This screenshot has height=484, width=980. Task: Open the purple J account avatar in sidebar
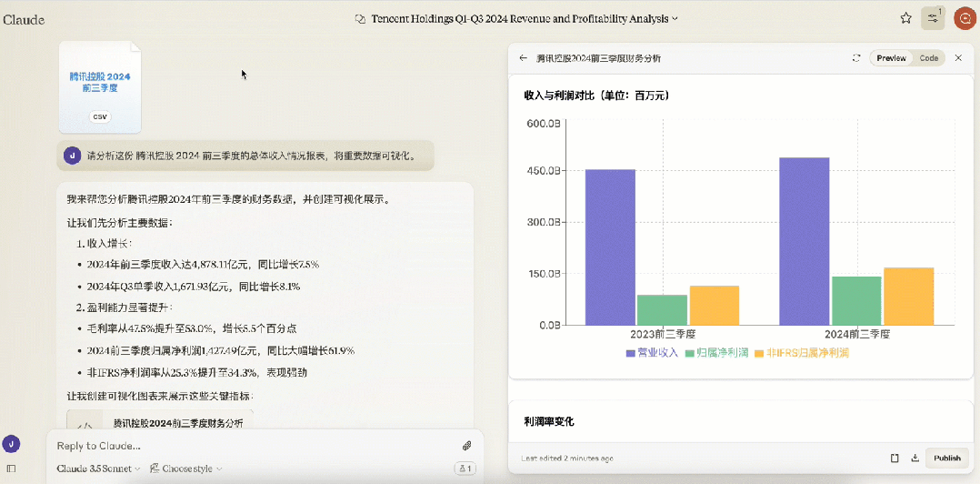pyautogui.click(x=11, y=444)
